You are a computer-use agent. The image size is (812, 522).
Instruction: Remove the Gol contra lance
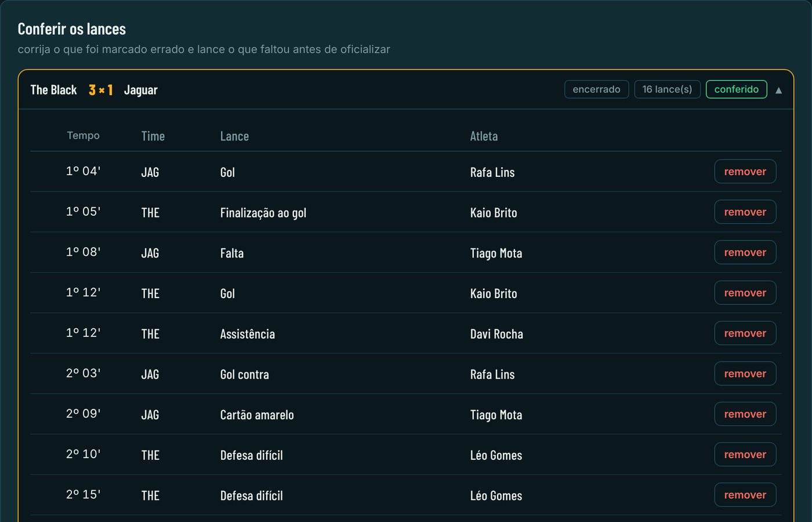(745, 374)
